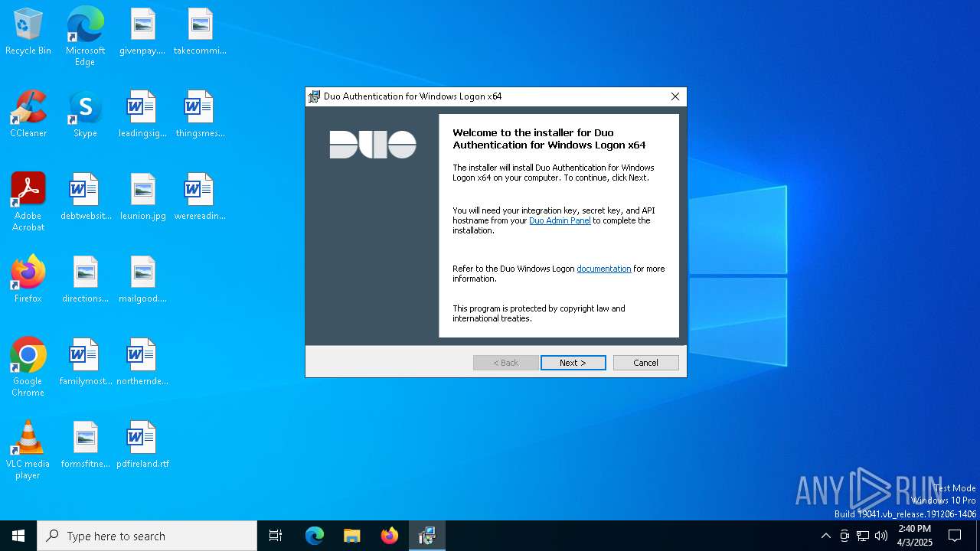Open Firefox from the taskbar
The image size is (980, 551).
pyautogui.click(x=390, y=536)
